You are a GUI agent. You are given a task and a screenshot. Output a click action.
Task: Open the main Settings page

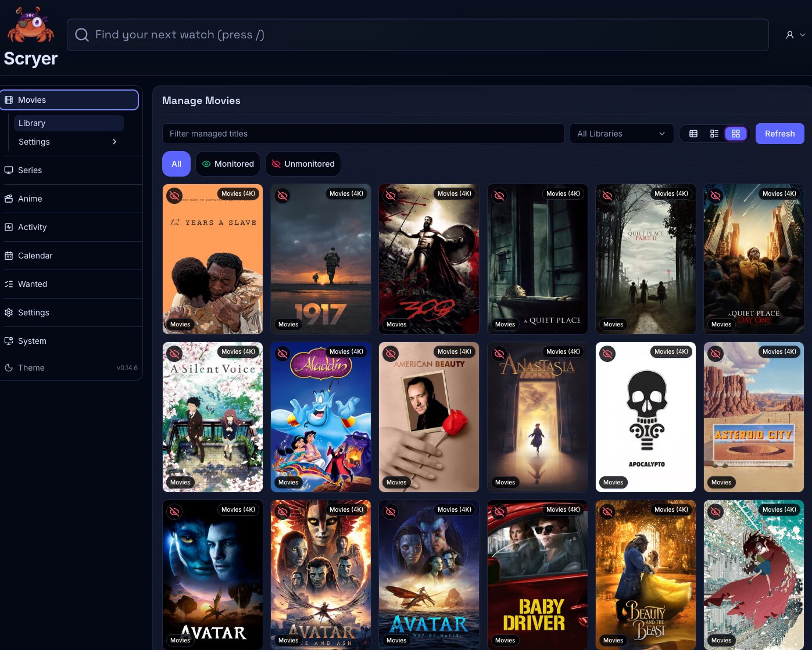(x=71, y=313)
